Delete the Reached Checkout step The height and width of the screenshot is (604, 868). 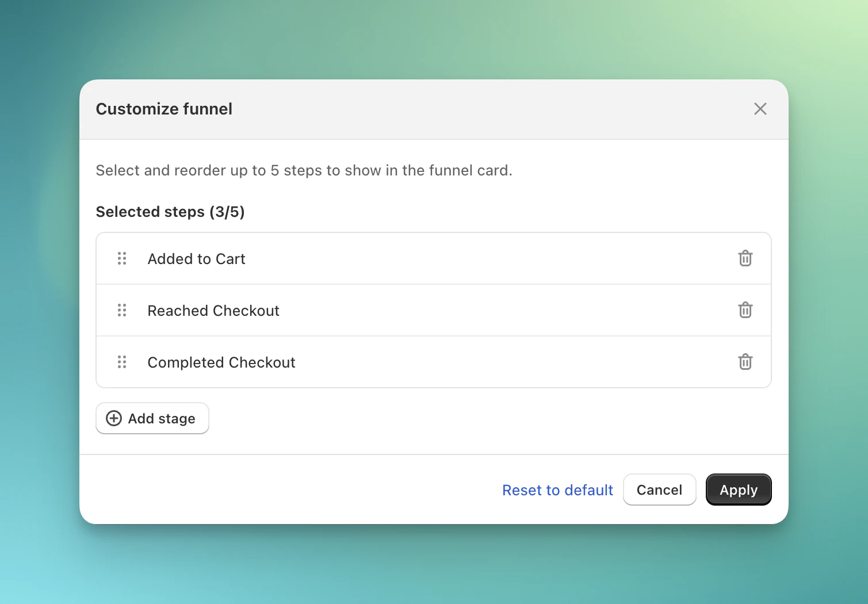coord(745,310)
